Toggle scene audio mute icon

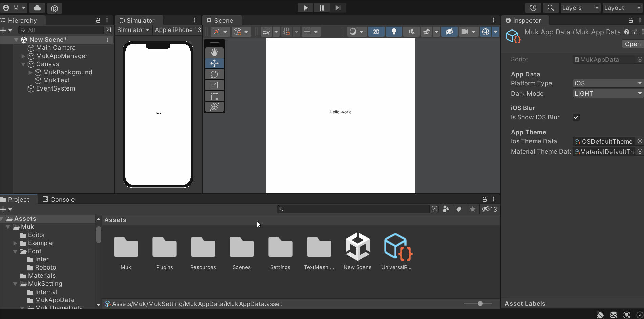(411, 32)
